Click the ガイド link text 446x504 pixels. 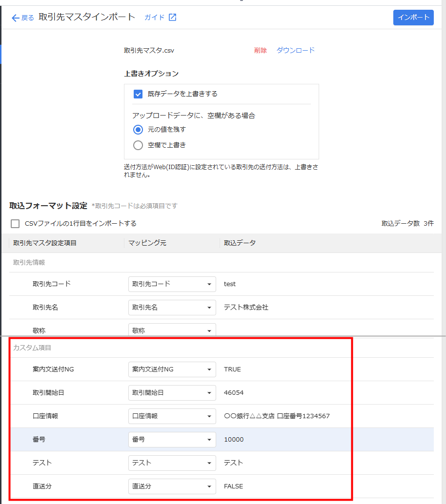pos(154,18)
